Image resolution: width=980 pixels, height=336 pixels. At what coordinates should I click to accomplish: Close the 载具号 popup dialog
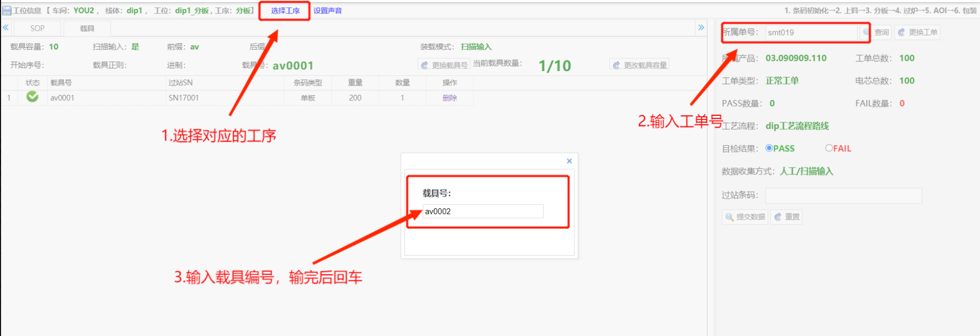click(569, 161)
